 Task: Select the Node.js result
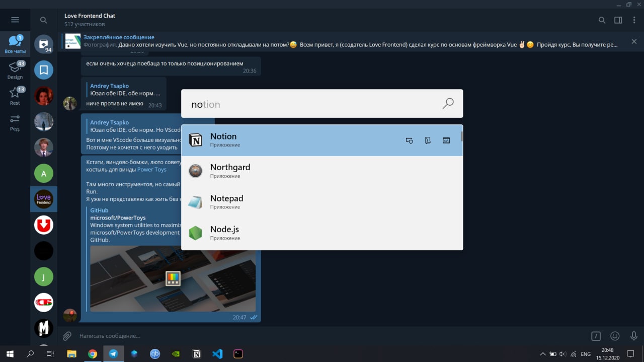(x=322, y=233)
